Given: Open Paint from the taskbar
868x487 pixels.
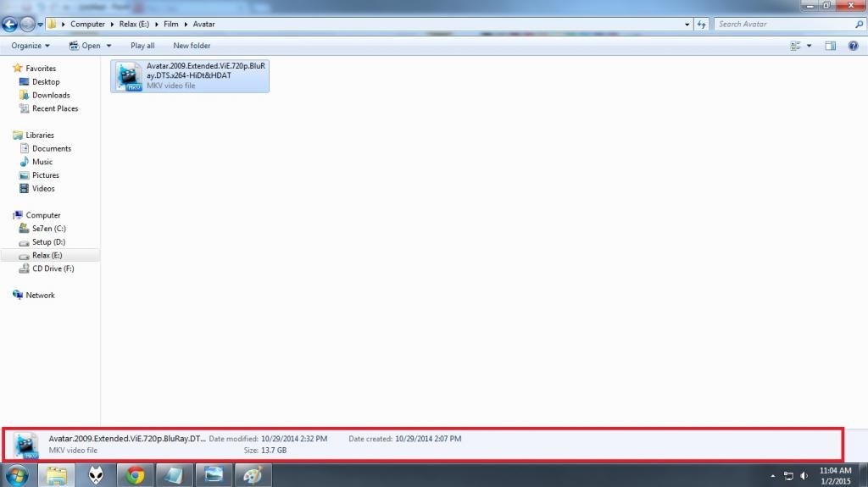Looking at the screenshot, I should pos(253,476).
